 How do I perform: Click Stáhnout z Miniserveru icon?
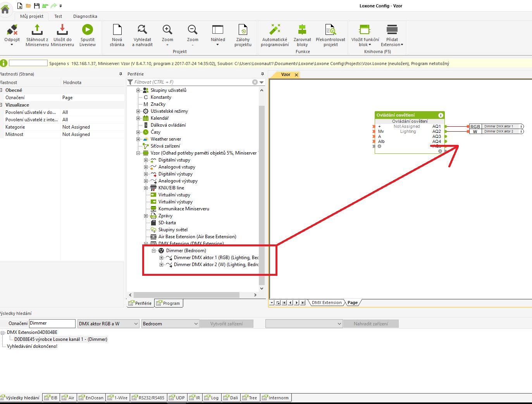tap(37, 30)
